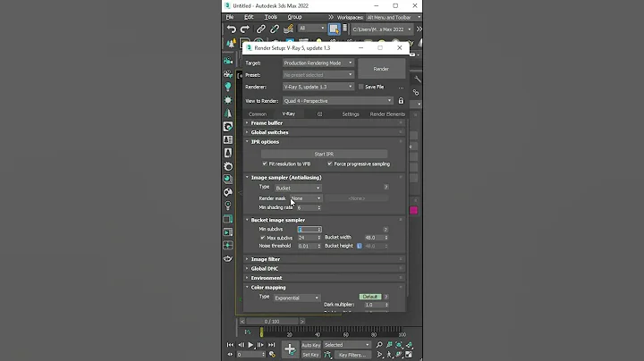
Task: Click the Walk Through navigation icon
Action: pyautogui.click(x=389, y=355)
